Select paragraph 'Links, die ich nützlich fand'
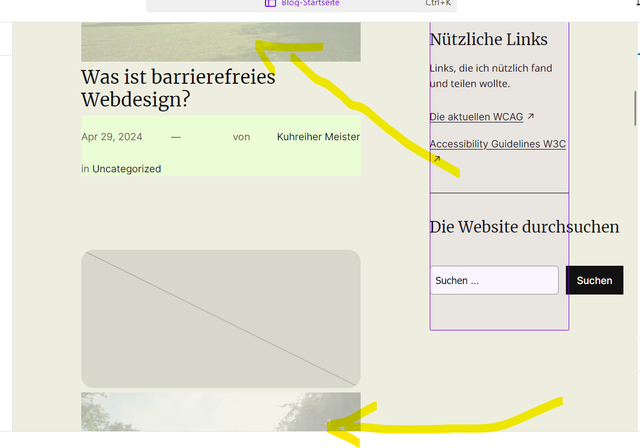 [491, 76]
